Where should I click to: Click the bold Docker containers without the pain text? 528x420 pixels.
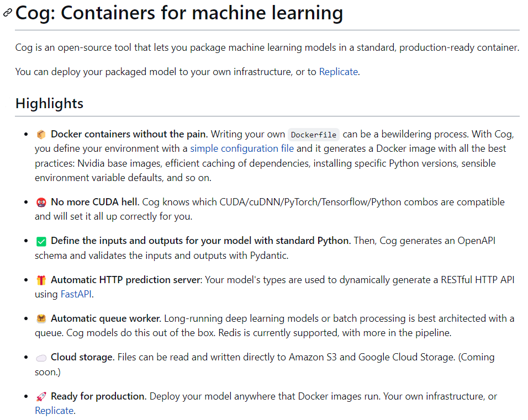tap(129, 134)
